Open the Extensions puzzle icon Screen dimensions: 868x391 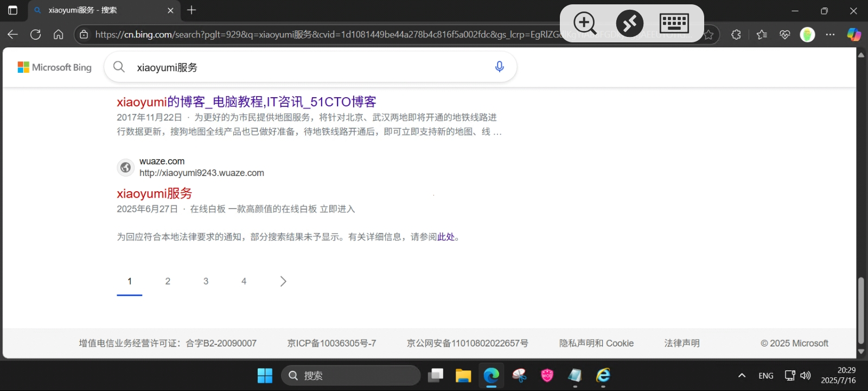[x=736, y=35]
